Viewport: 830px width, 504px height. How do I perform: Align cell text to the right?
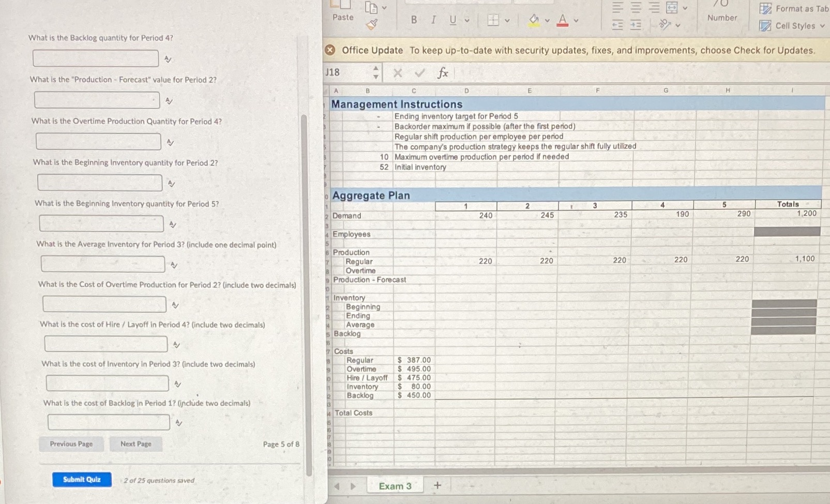(x=654, y=8)
